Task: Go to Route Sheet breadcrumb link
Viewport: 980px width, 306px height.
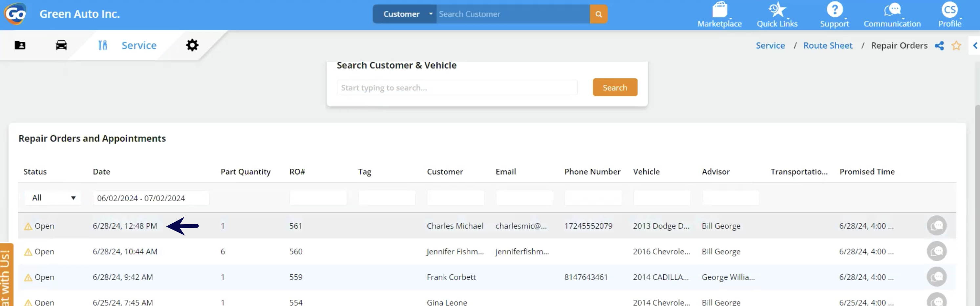Action: (827, 46)
